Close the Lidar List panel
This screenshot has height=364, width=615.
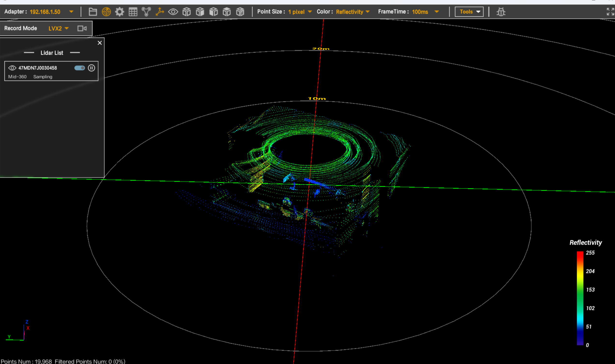click(x=100, y=43)
